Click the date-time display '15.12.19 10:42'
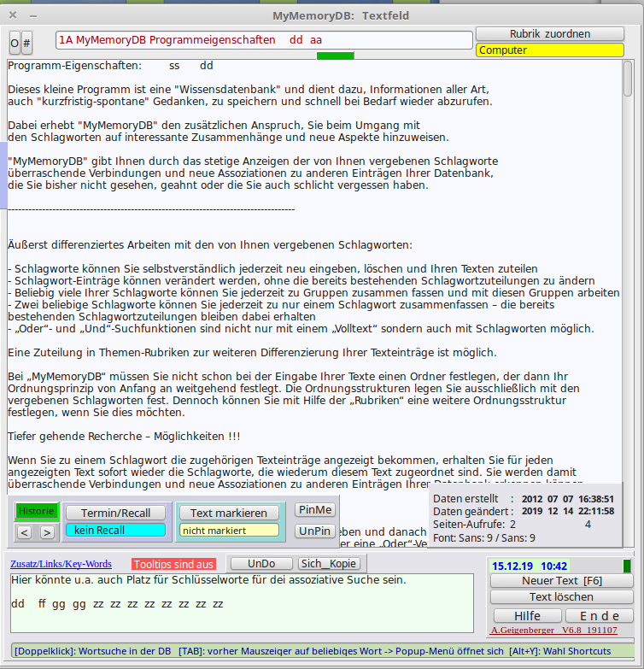Screen dimensions: 644x669 [x=530, y=566]
